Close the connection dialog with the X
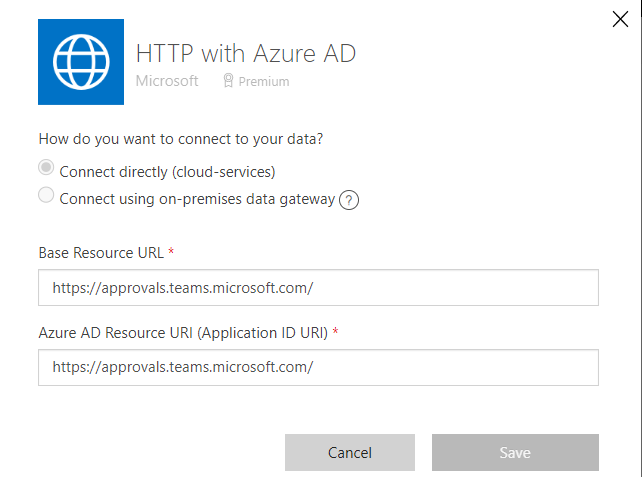642x477 pixels. click(620, 19)
